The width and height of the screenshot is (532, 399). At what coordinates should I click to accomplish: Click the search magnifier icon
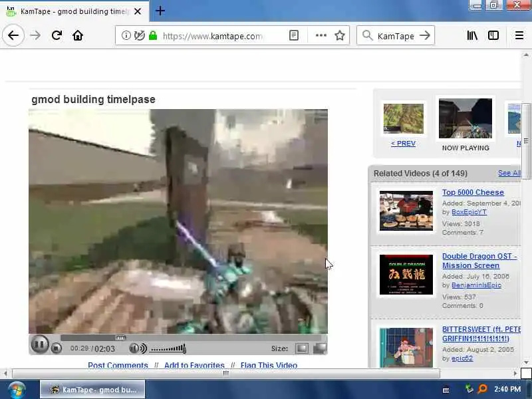point(367,35)
